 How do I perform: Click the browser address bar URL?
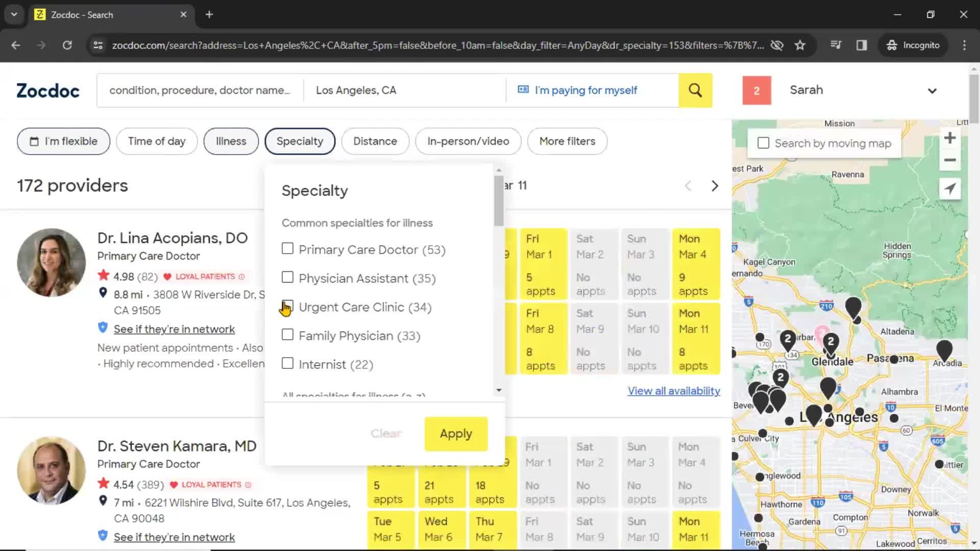[438, 45]
